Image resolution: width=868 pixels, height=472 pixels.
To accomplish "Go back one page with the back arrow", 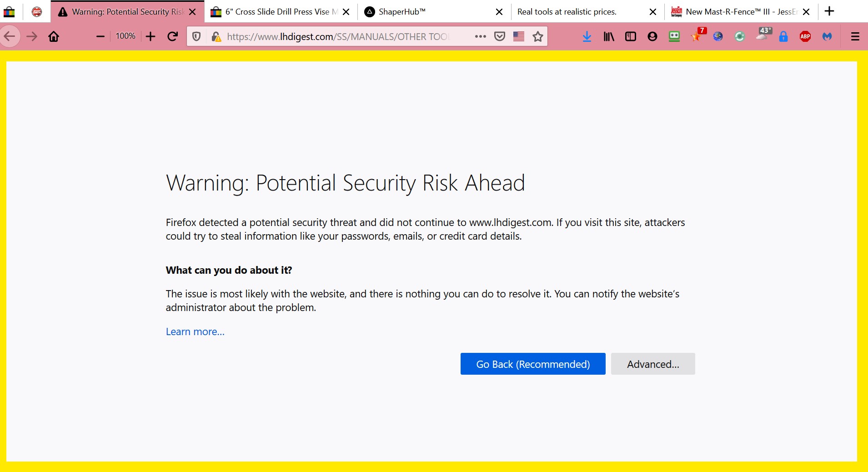I will [10, 36].
